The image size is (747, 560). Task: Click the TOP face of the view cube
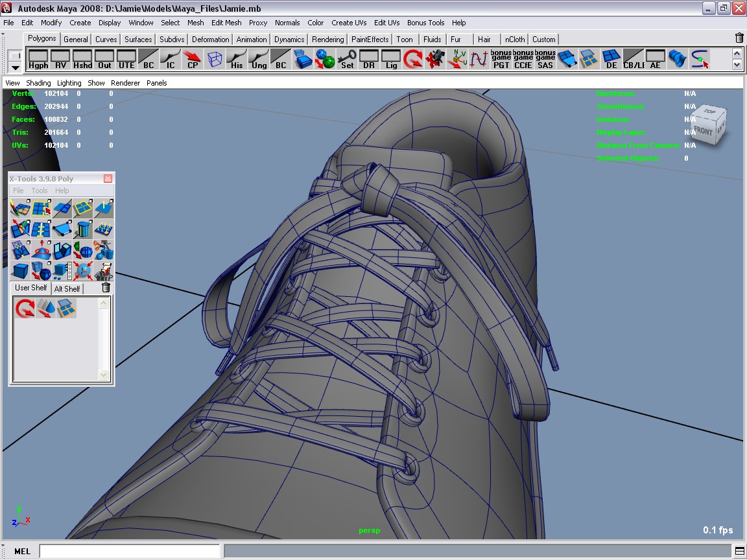[710, 111]
